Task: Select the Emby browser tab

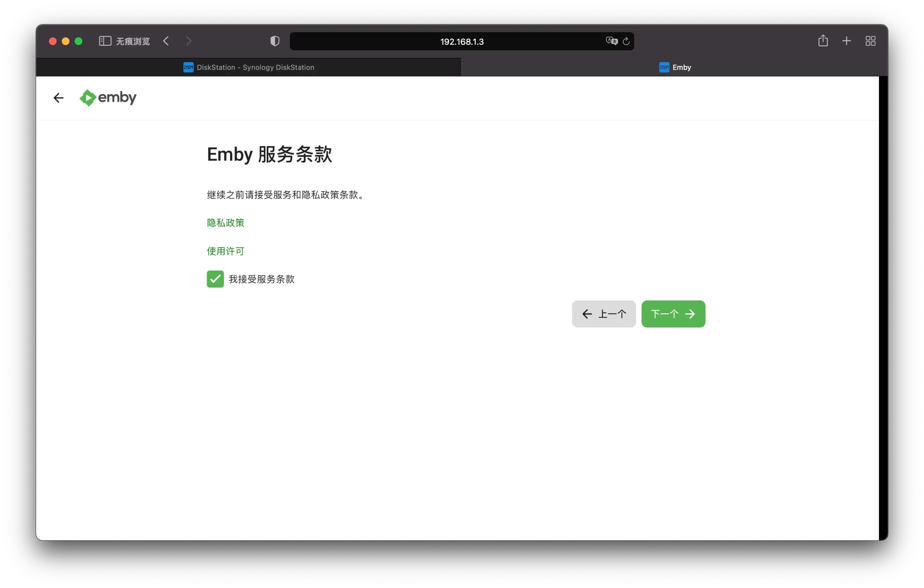Action: 675,67
